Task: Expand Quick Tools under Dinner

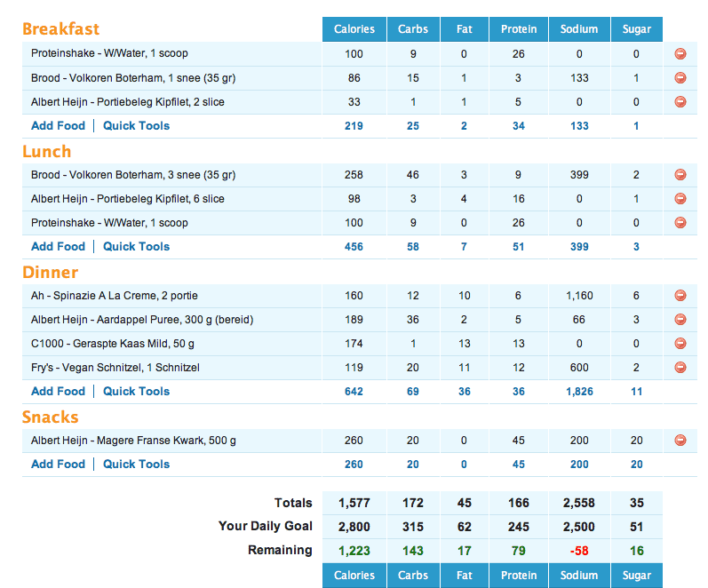Action: [x=136, y=392]
